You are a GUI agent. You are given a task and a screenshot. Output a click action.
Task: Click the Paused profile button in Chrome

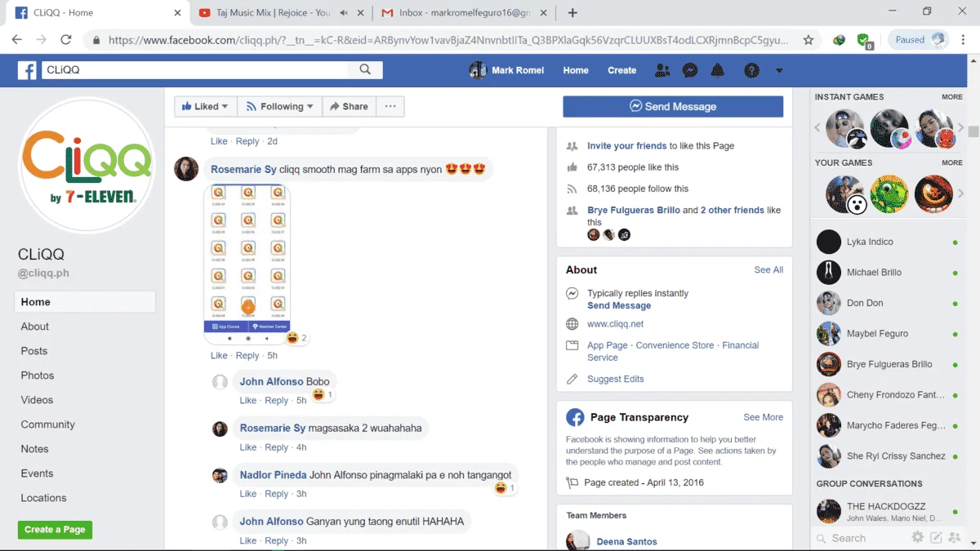tap(920, 39)
